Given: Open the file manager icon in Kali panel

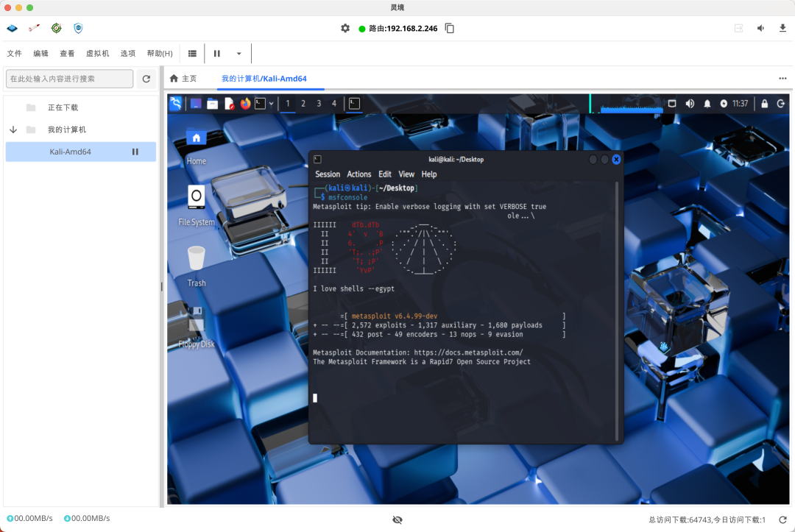Looking at the screenshot, I should 213,103.
